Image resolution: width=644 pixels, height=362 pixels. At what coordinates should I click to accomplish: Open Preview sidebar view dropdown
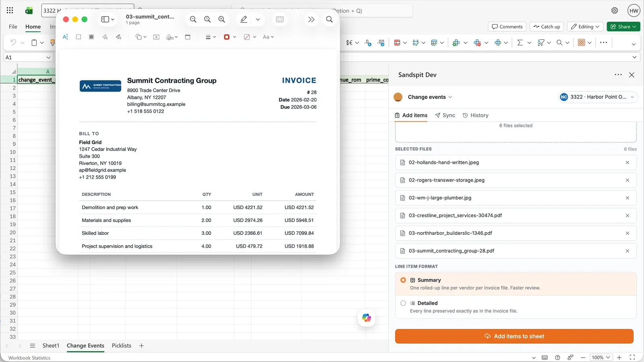107,19
